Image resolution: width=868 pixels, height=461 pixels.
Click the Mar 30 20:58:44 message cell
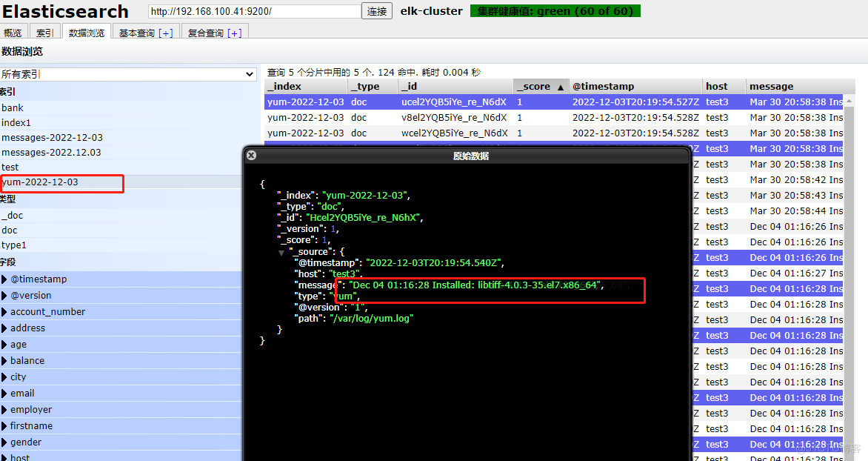click(x=795, y=211)
